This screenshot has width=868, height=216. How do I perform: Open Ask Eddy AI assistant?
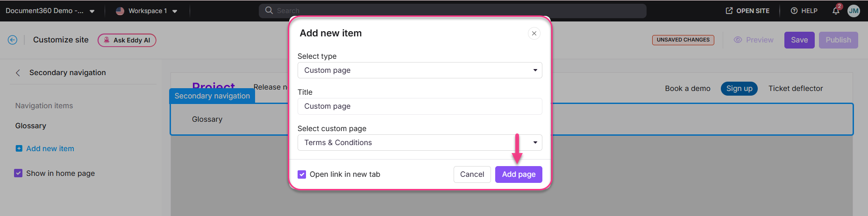127,40
